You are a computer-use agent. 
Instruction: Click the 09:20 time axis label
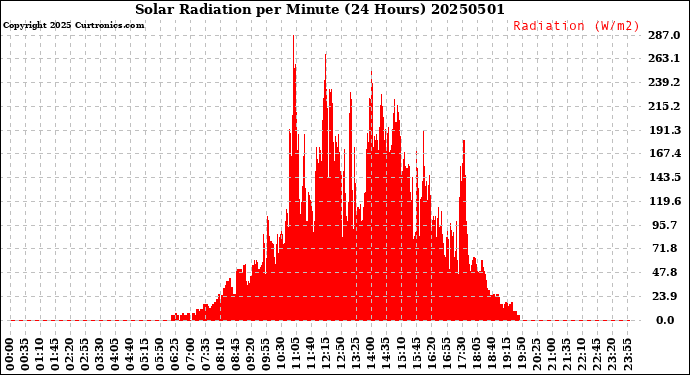(250, 355)
